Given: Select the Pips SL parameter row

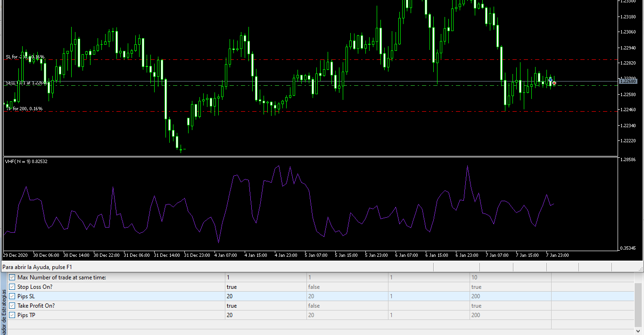Looking at the screenshot, I should 321,296.
